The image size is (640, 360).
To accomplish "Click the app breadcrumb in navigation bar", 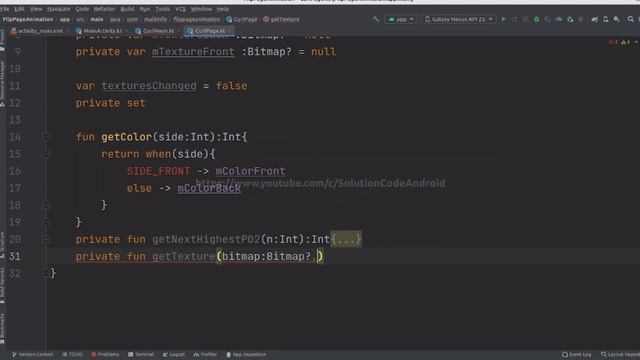I will click(65, 19).
